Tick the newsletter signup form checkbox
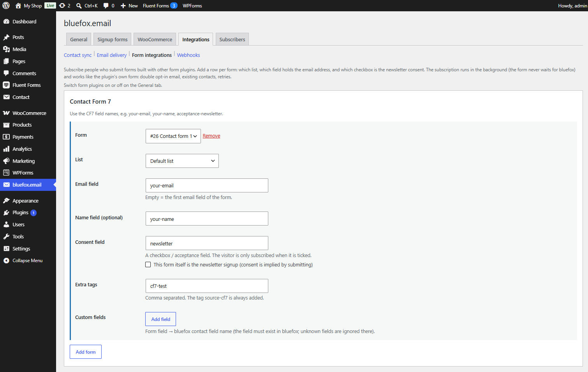Image resolution: width=588 pixels, height=372 pixels. click(148, 264)
